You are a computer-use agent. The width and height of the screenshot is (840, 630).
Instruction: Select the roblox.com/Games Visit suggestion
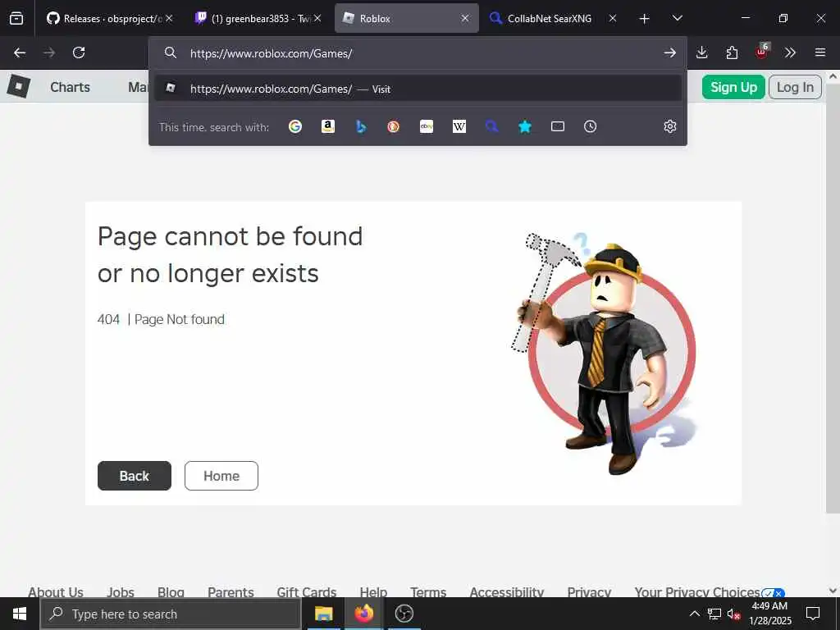pyautogui.click(x=418, y=89)
